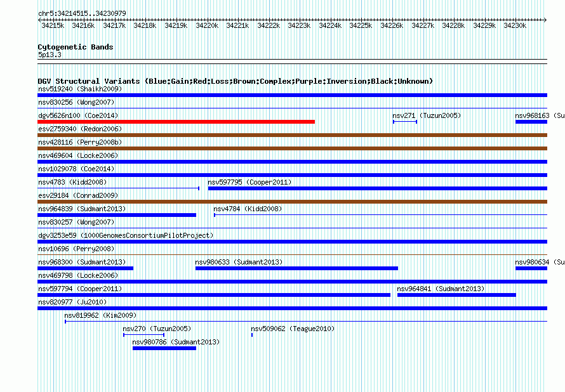Select nsv4784 (Kidd2008) variant label
The image size is (565, 392).
point(248,209)
